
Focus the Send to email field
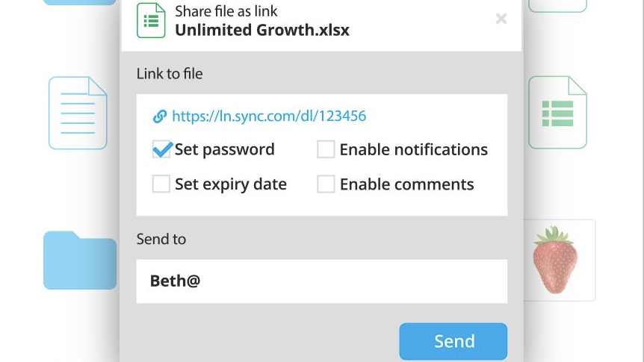321,281
